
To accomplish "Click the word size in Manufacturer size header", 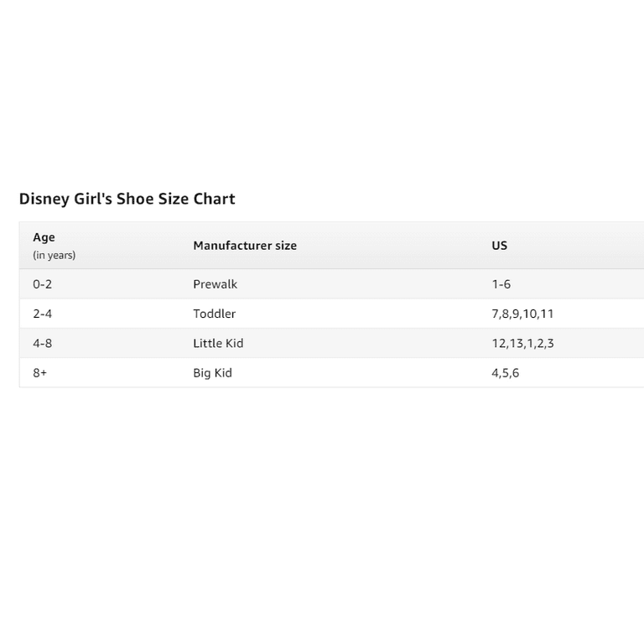I will tap(286, 246).
